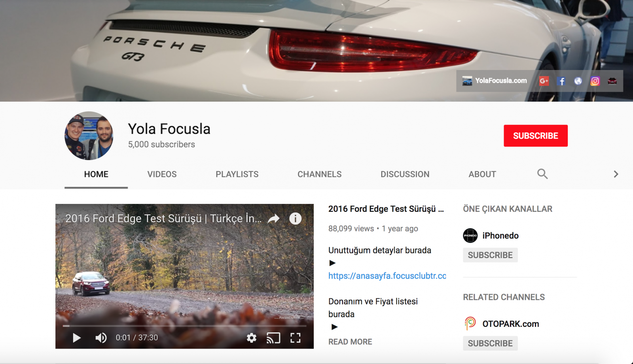Open the Playlists tab

point(237,174)
